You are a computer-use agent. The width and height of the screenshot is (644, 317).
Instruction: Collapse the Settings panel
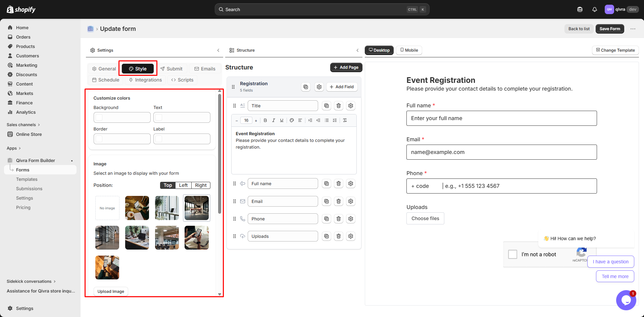point(218,50)
